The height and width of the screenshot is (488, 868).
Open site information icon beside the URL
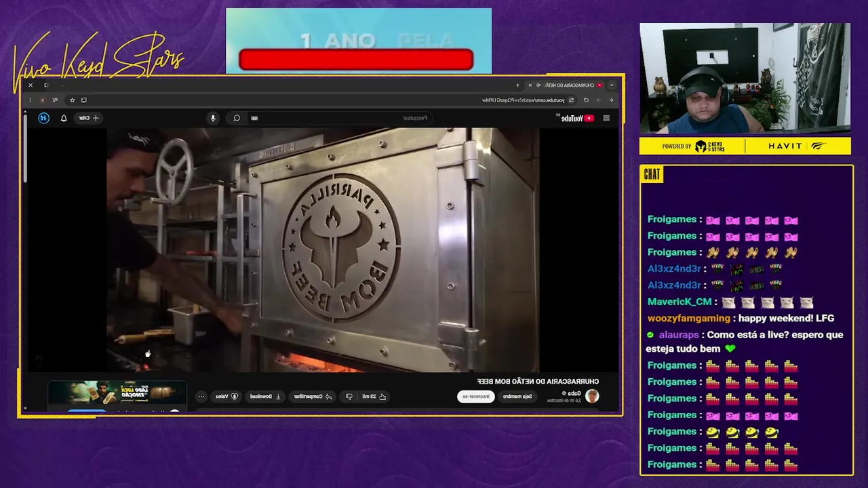coord(572,100)
